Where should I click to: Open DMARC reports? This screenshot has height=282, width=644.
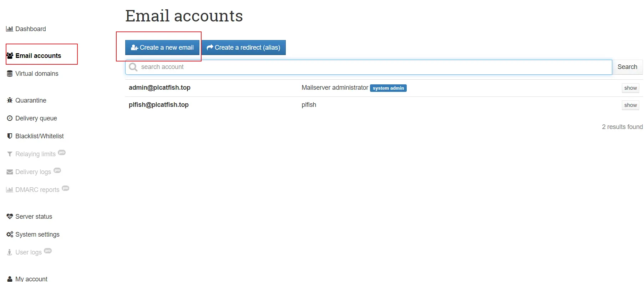tap(37, 190)
